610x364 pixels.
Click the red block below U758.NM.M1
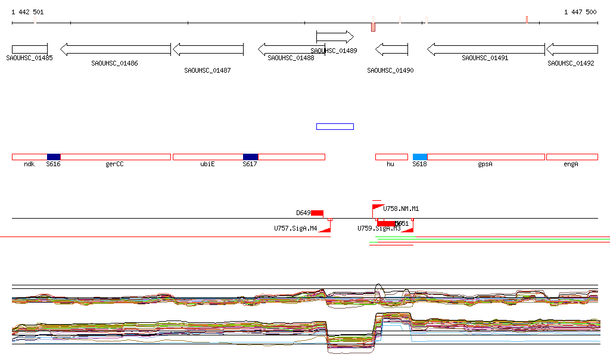tap(386, 223)
